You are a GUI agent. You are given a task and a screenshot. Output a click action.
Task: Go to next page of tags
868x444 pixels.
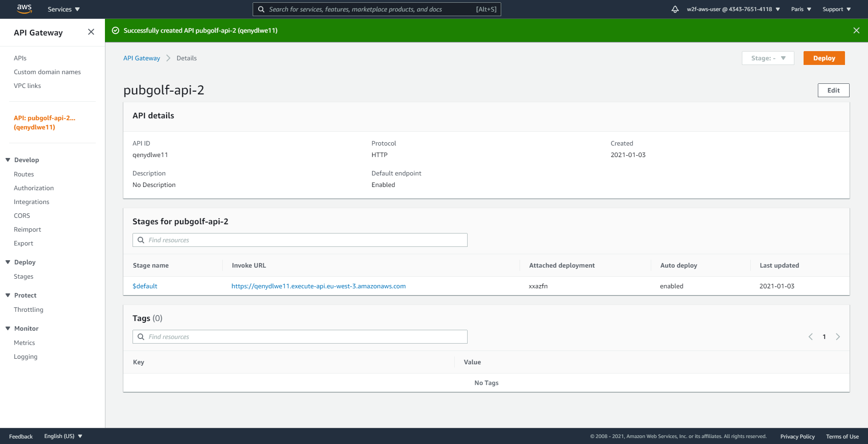[838, 337]
